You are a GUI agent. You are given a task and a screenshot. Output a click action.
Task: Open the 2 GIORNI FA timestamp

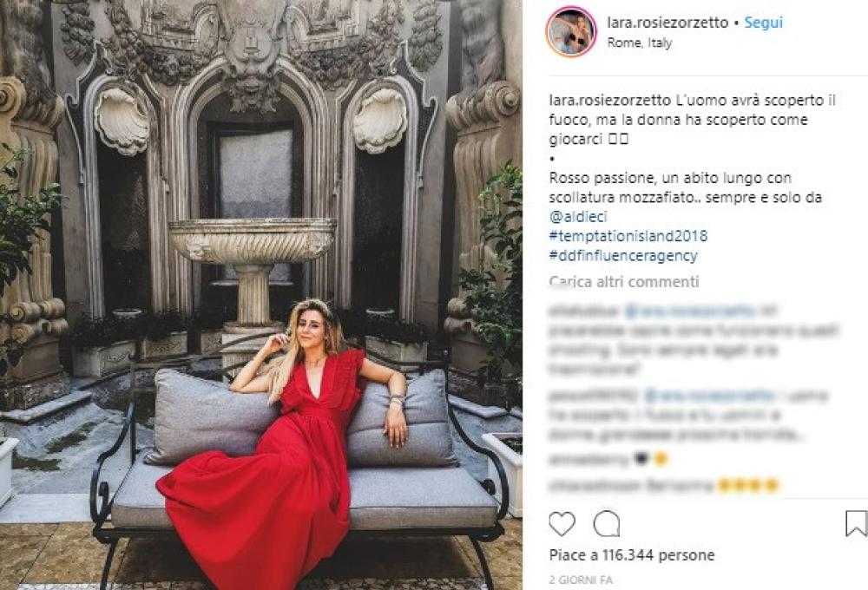pos(581,580)
